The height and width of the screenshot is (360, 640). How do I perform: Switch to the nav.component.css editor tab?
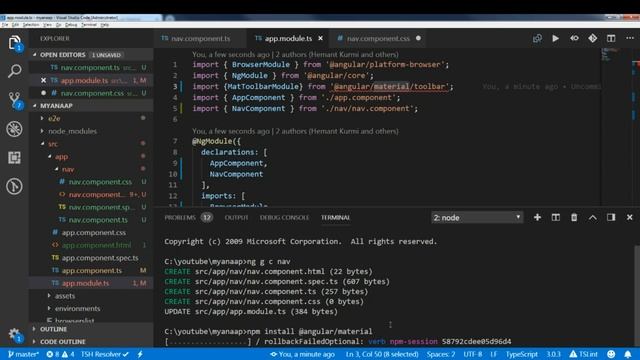tap(378, 38)
